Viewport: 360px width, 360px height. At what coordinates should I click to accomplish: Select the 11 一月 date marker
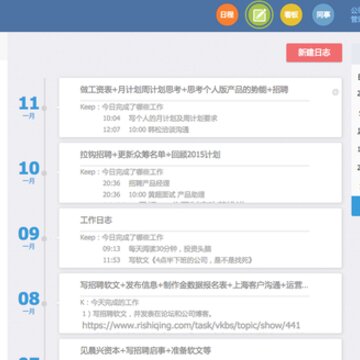tap(29, 107)
